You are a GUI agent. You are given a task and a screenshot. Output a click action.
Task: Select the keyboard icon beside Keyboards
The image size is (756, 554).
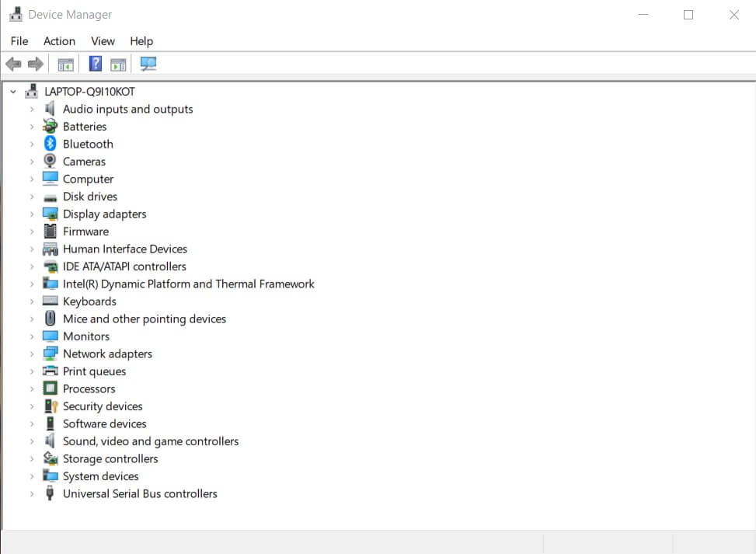(51, 301)
